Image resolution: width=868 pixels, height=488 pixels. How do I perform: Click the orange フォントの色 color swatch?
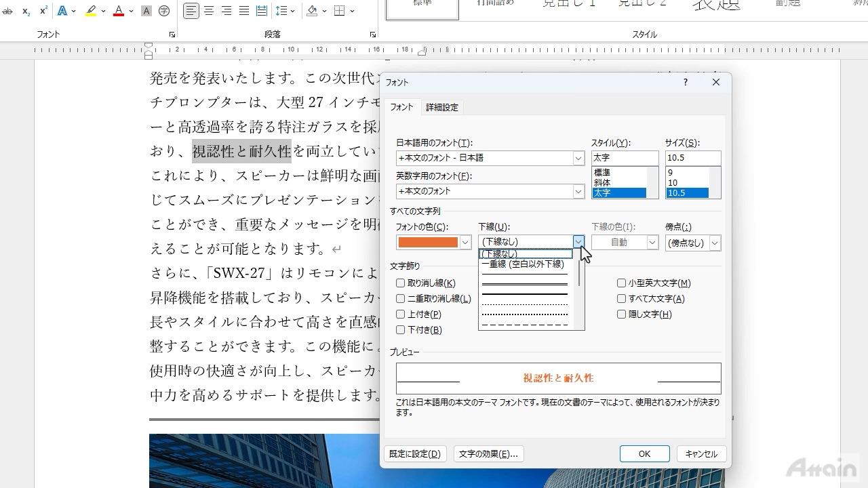[x=427, y=243]
